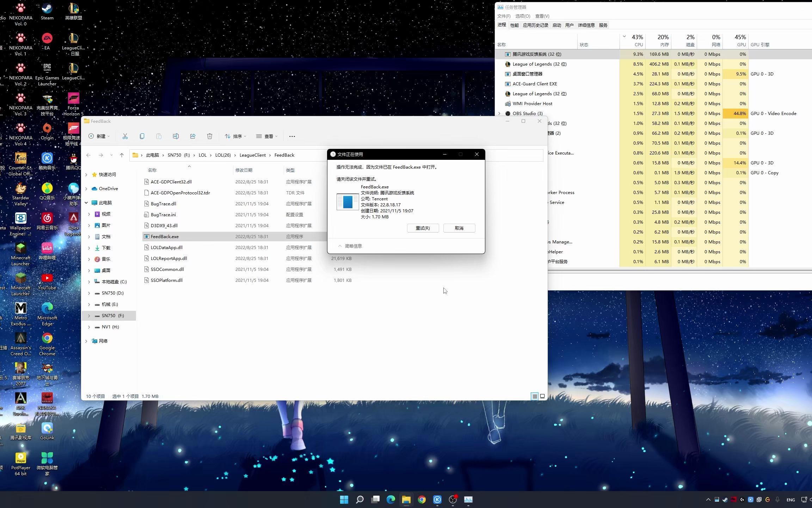This screenshot has height=508, width=812.
Task: Expand 详细信息 in the file-in-use dialog
Action: [350, 246]
